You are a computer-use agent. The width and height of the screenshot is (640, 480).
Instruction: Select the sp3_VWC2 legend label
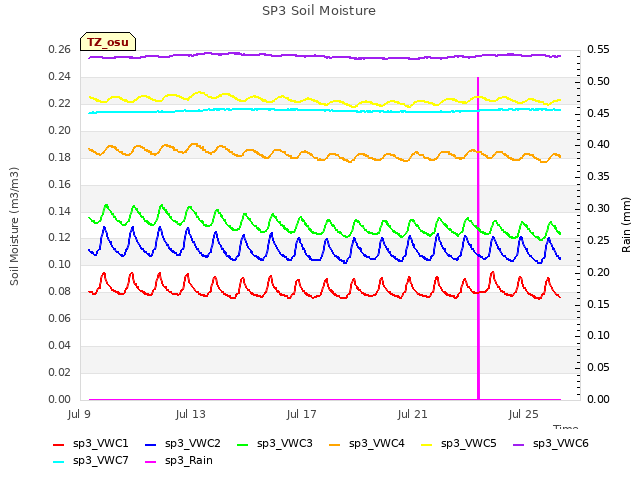point(193,444)
